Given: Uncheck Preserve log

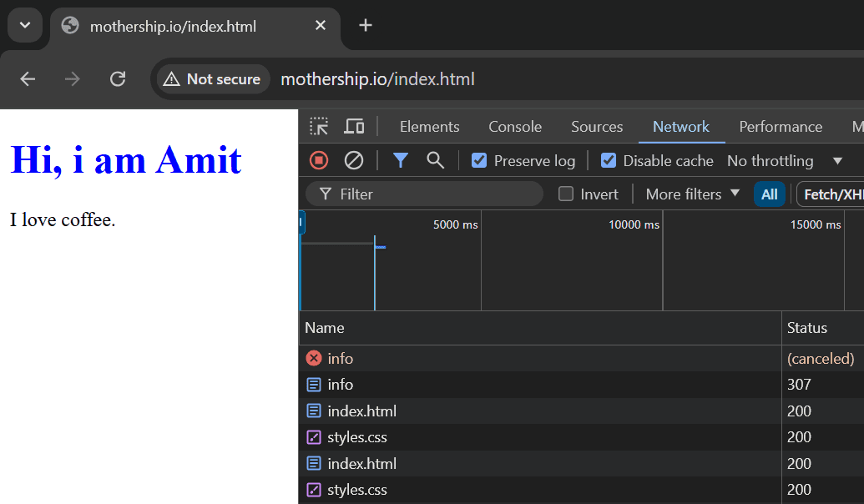Looking at the screenshot, I should click(479, 160).
